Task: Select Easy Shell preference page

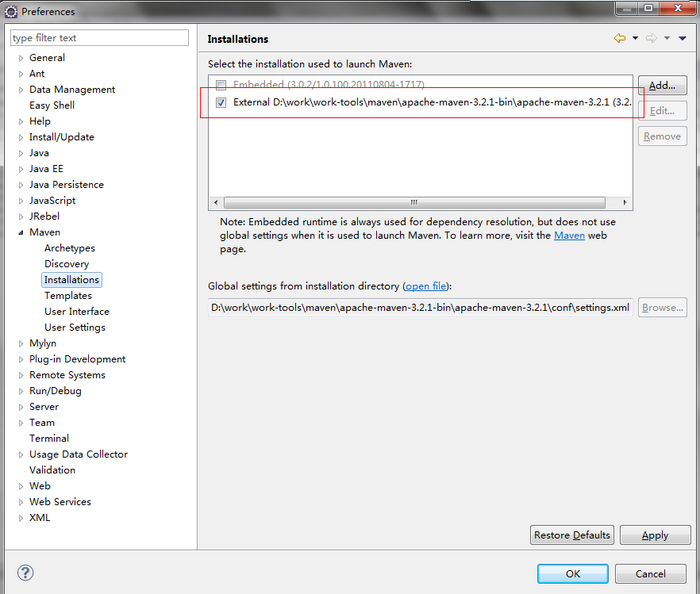Action: click(52, 105)
